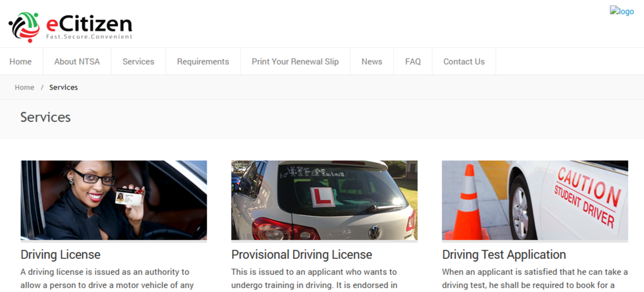This screenshot has height=292, width=644.
Task: Click the 'A driving license is issued' description
Action: point(107,278)
